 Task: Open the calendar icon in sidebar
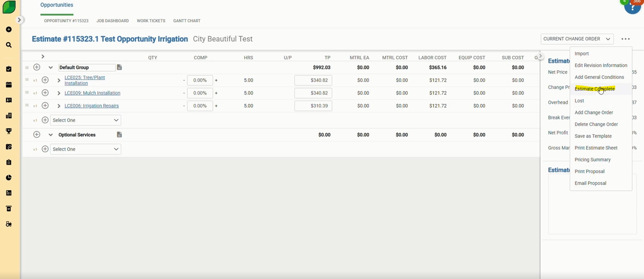coord(9,85)
